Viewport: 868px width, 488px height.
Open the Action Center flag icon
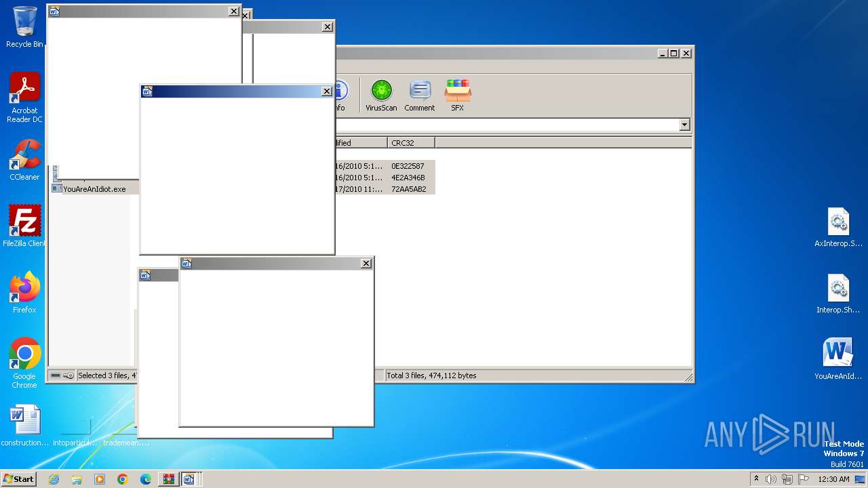pos(804,479)
